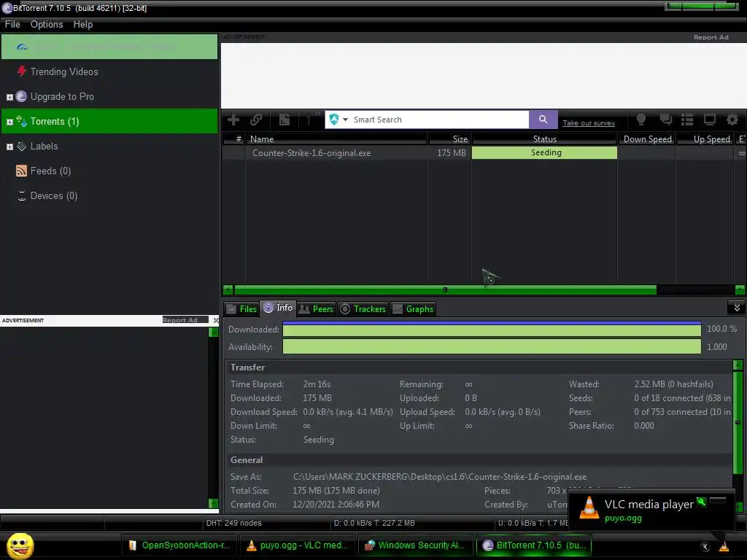
Task: Click the Devices phone icon
Action: (21, 195)
